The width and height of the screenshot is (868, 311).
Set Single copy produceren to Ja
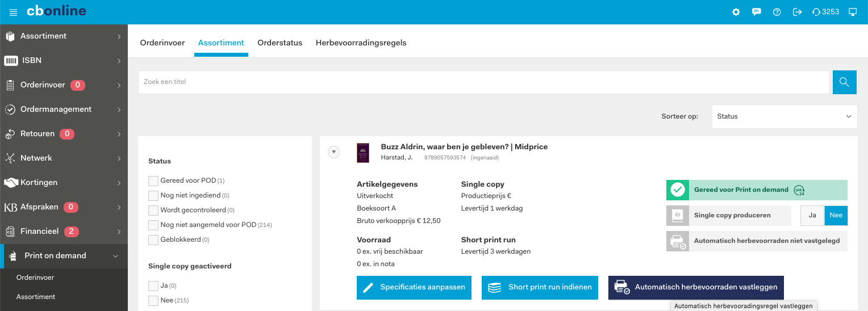point(812,216)
